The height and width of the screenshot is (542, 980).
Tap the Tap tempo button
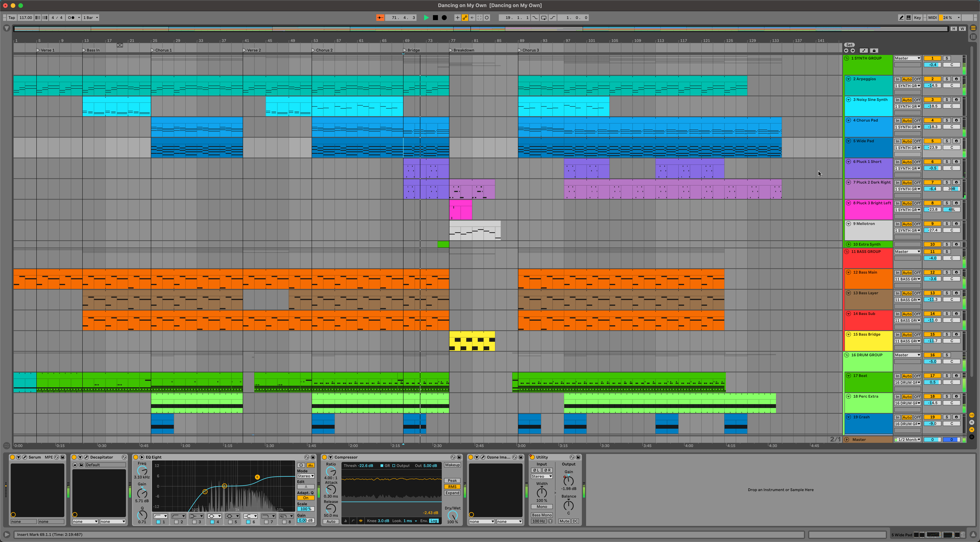(x=12, y=17)
